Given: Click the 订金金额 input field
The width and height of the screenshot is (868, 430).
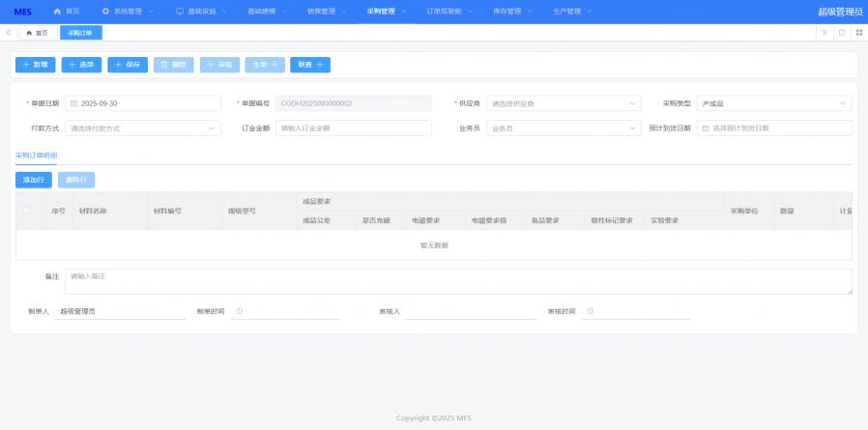Looking at the screenshot, I should (353, 128).
